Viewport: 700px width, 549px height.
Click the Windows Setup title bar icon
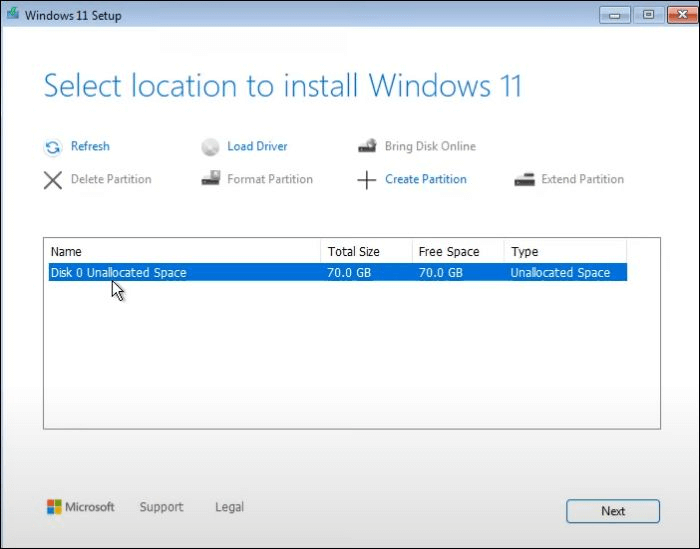point(13,15)
